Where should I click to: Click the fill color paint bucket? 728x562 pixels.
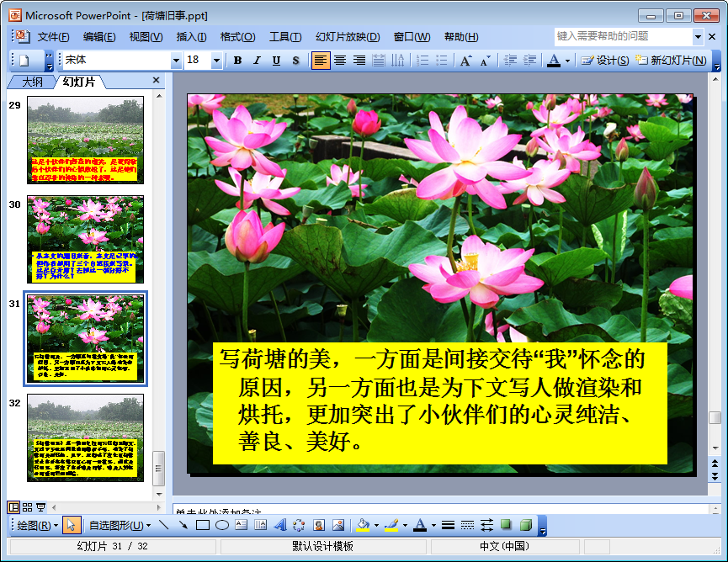pyautogui.click(x=362, y=525)
